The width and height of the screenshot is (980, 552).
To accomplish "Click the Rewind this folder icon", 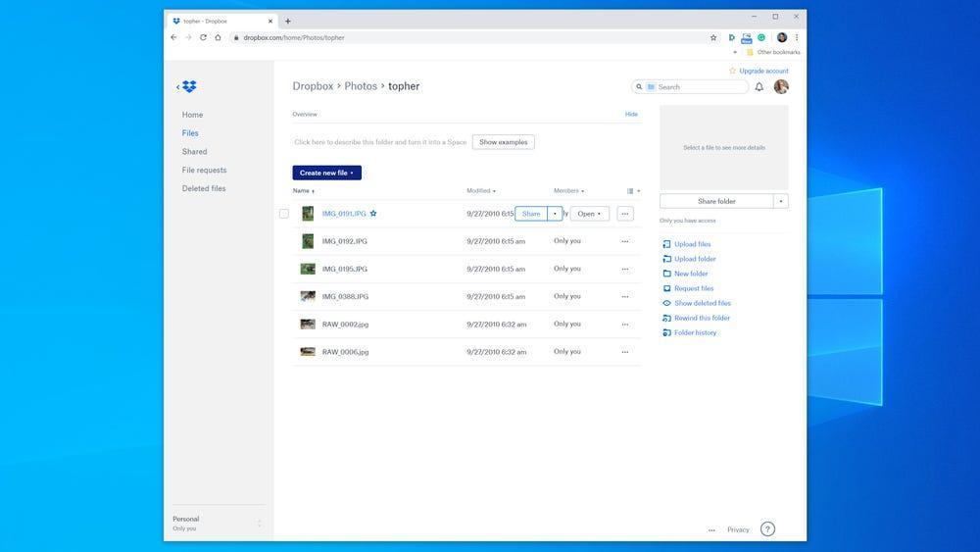I will (666, 318).
